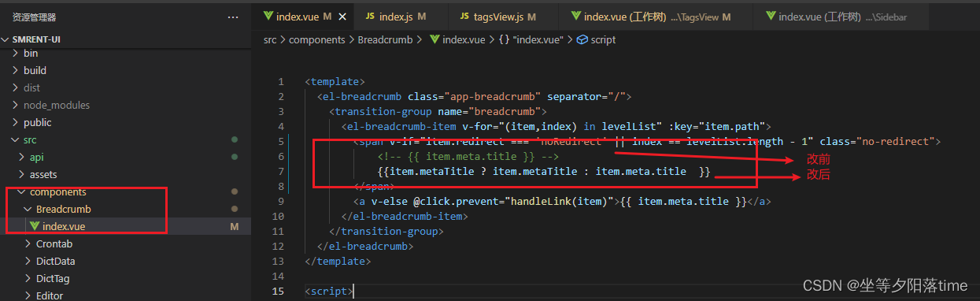Click line number 1 in gutter
980x301 pixels.
click(281, 82)
